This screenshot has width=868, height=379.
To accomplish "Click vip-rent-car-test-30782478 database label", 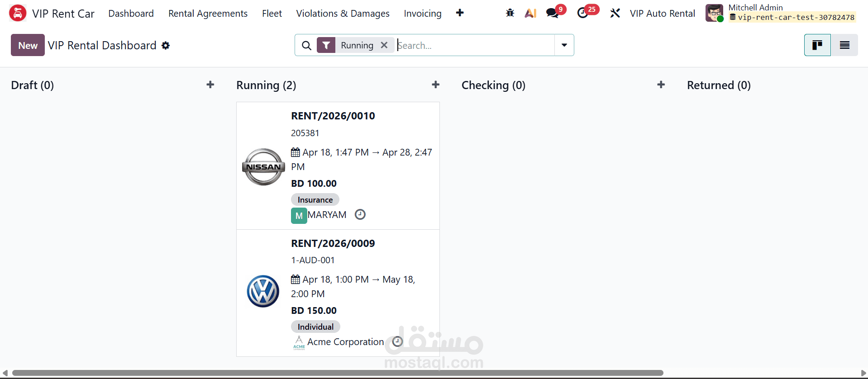I will 796,17.
